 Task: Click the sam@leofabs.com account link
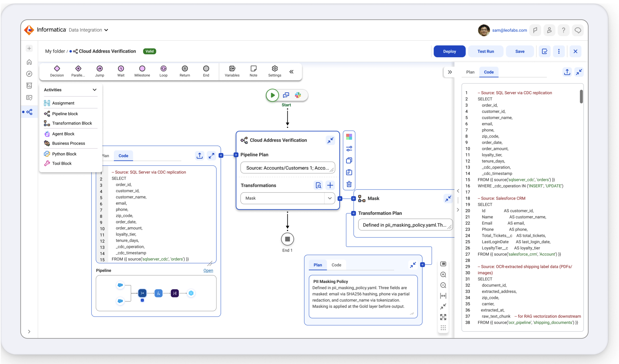pyautogui.click(x=510, y=30)
